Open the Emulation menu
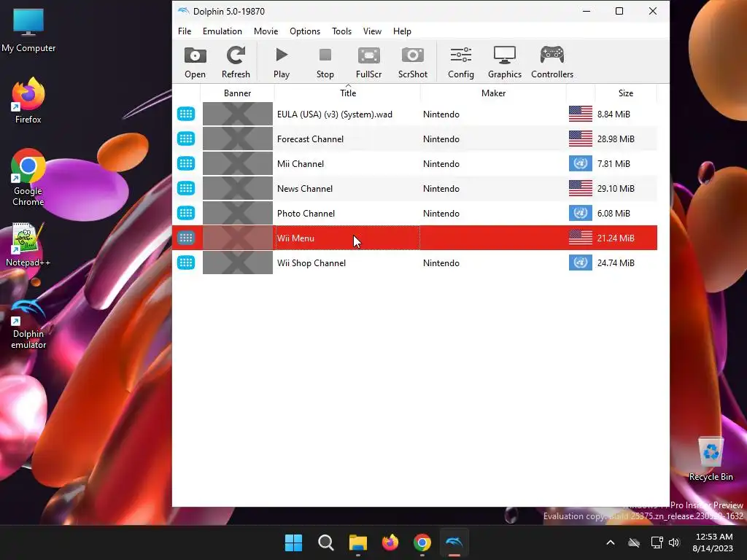 tap(222, 31)
